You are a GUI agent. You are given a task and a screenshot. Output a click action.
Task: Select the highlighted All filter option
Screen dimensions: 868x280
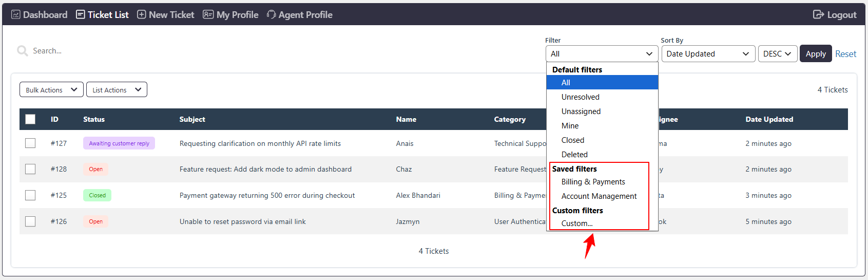(602, 82)
